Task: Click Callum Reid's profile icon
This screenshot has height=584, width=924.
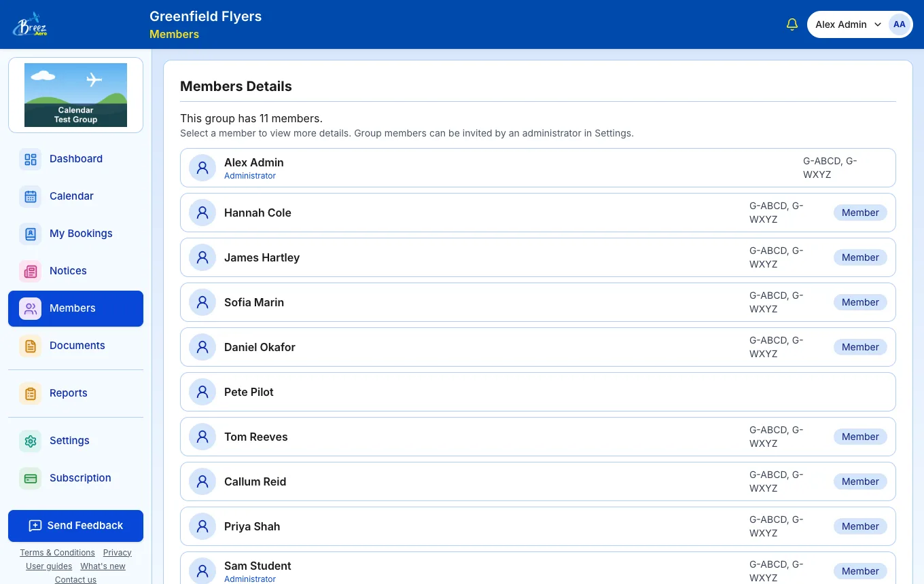Action: coord(202,481)
